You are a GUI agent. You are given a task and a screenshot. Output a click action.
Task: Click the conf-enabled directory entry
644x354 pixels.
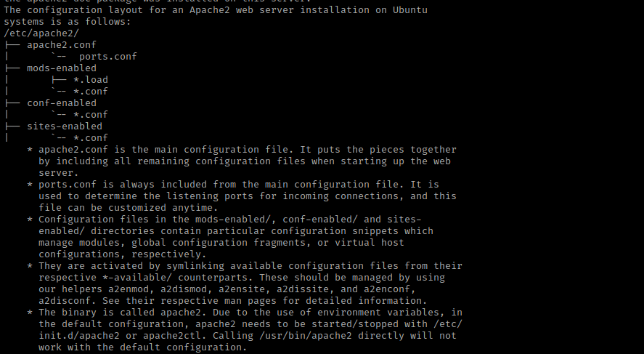click(x=62, y=103)
